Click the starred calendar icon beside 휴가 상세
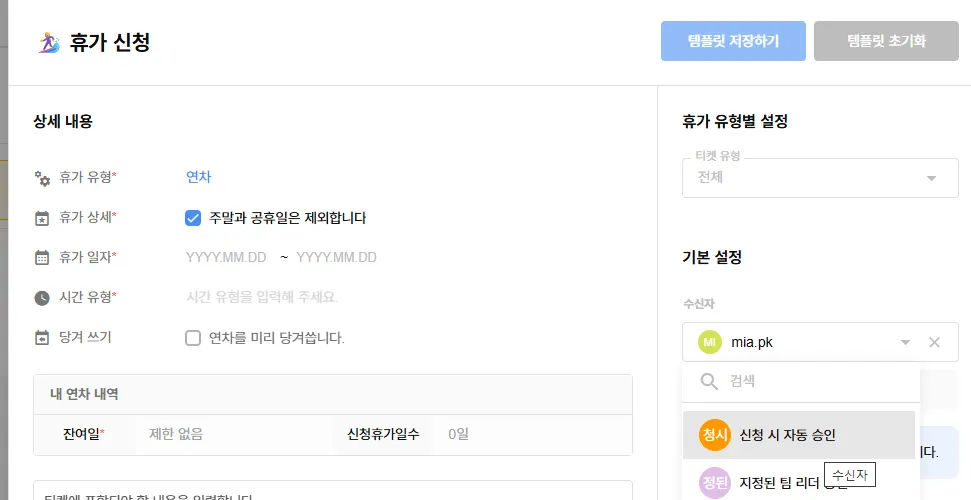Image resolution: width=971 pixels, height=500 pixels. pyautogui.click(x=41, y=218)
